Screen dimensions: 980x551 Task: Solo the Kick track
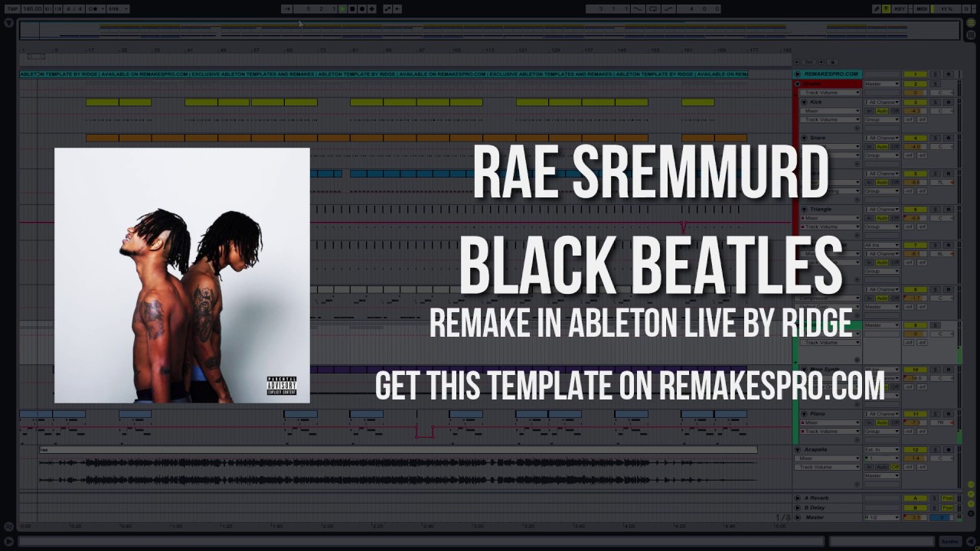[936, 102]
